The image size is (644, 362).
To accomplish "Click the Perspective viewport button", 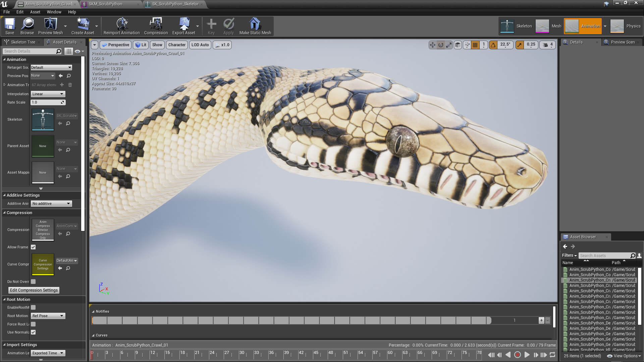I will pos(115,45).
